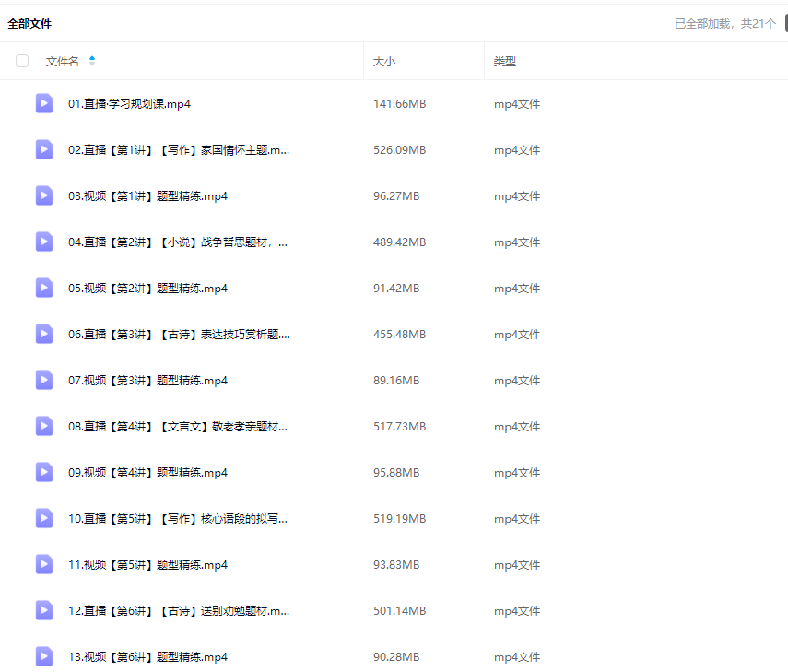Open file 06.直播【第3讲】【古诗】表达技巧赏析题
This screenshot has width=788, height=672.
179,335
